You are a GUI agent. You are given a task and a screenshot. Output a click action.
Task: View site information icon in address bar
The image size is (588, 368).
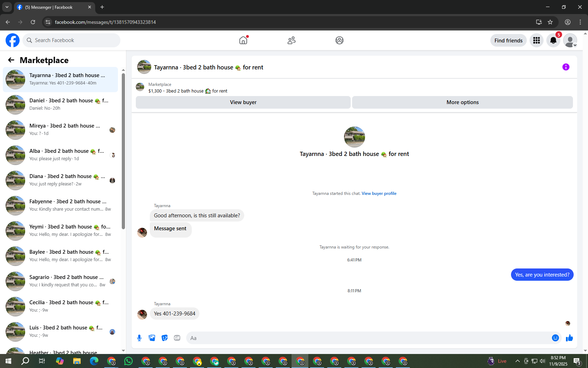click(48, 22)
